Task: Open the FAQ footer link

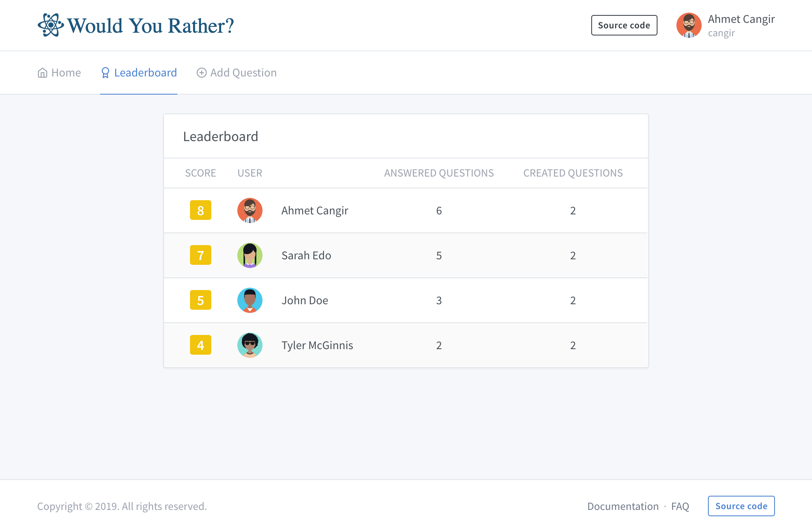Action: [x=680, y=506]
